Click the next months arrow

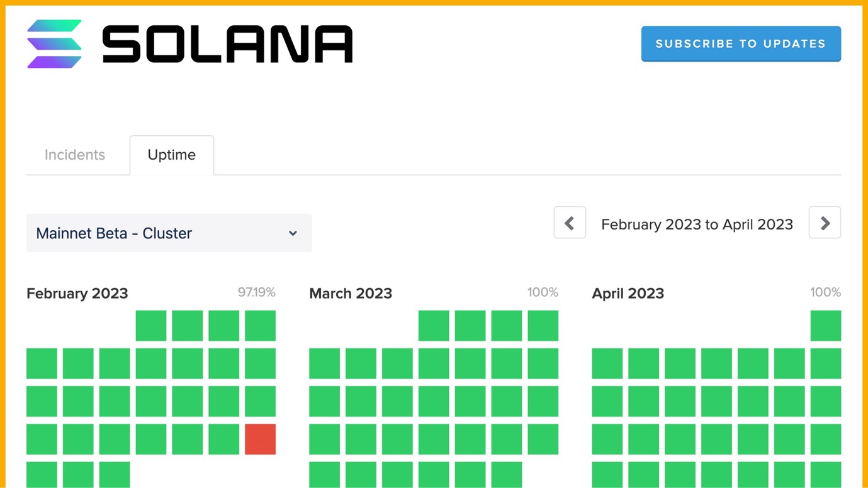(x=825, y=223)
